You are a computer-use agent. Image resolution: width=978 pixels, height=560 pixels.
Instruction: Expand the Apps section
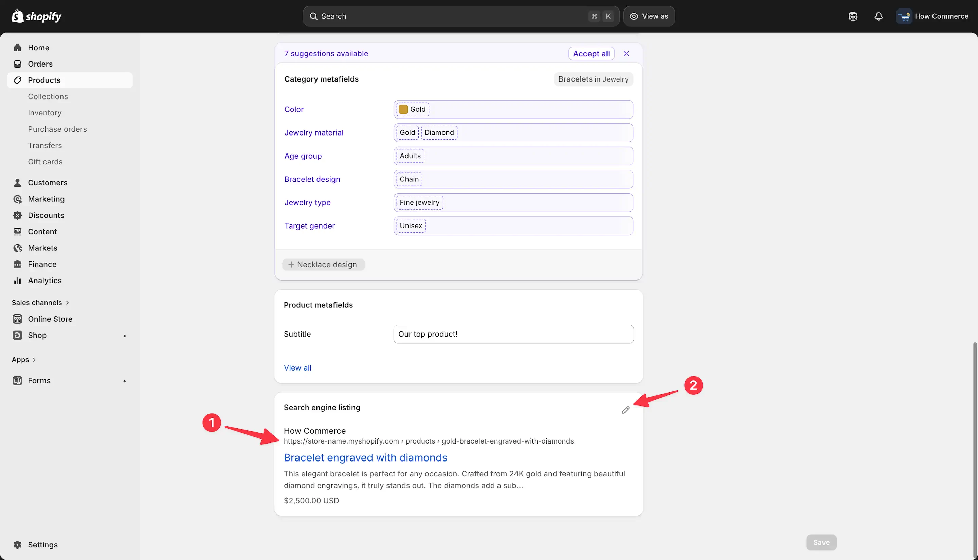coord(23,360)
